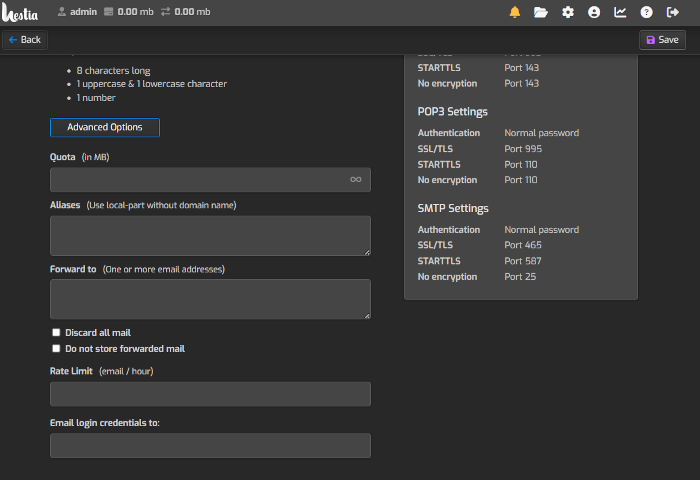Open the statistics chart icon

[620, 12]
